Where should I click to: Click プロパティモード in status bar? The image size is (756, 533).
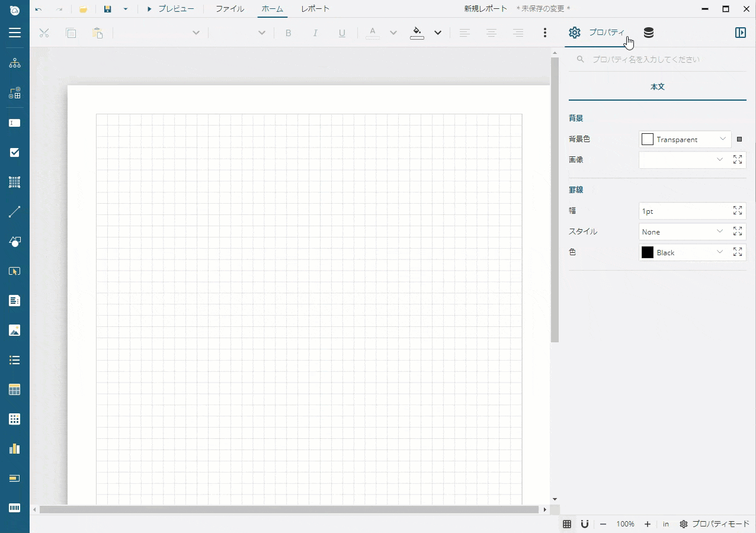pos(715,524)
